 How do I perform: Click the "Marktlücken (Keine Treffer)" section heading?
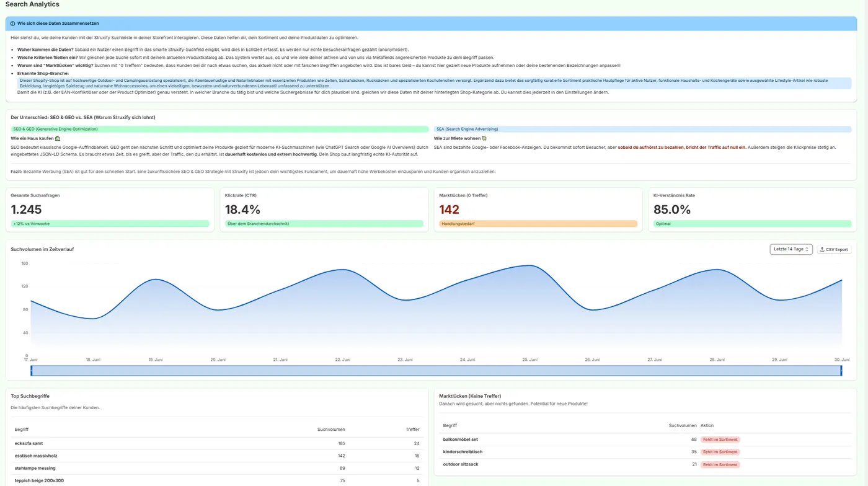pos(470,396)
